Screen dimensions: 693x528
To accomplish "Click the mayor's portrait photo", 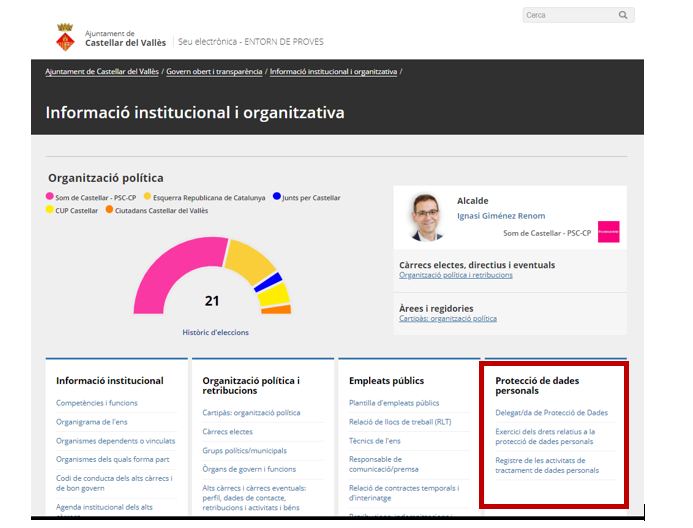I will click(426, 217).
